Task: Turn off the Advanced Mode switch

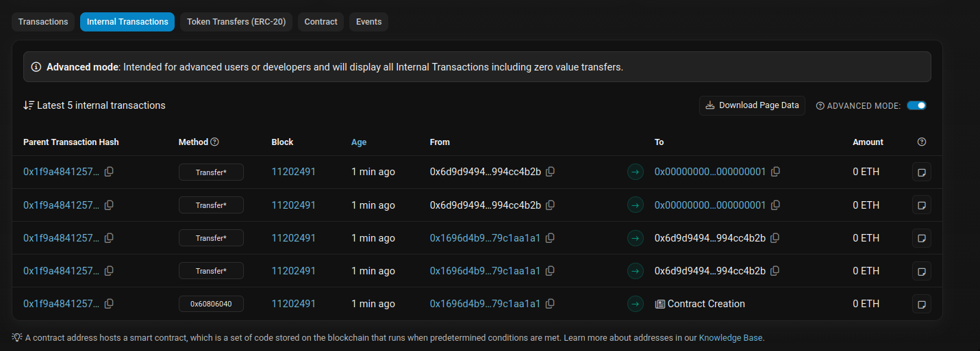Action: pos(916,105)
